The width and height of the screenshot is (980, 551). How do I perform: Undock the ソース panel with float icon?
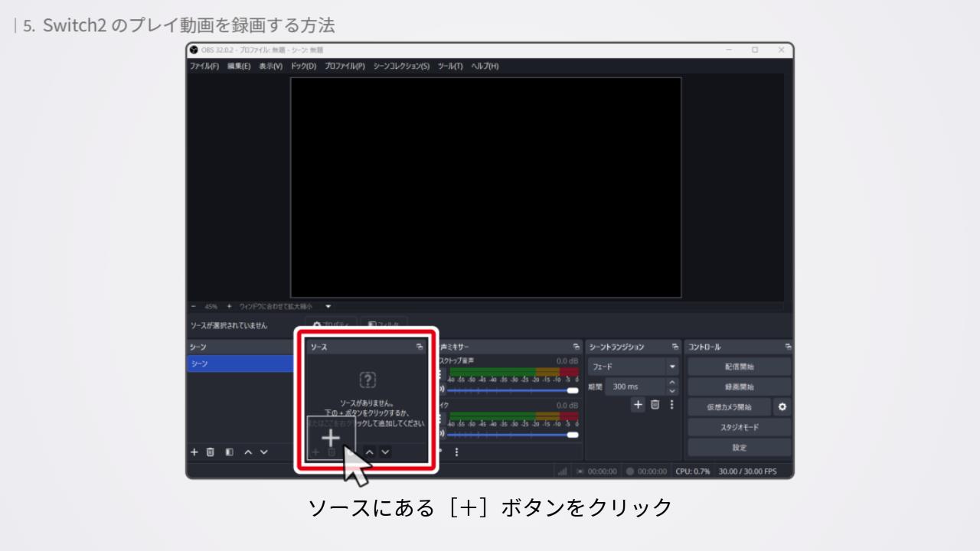pyautogui.click(x=420, y=347)
